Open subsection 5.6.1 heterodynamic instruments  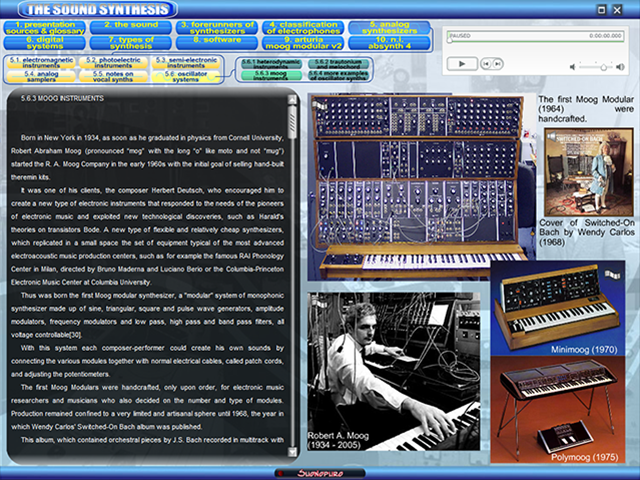click(271, 64)
